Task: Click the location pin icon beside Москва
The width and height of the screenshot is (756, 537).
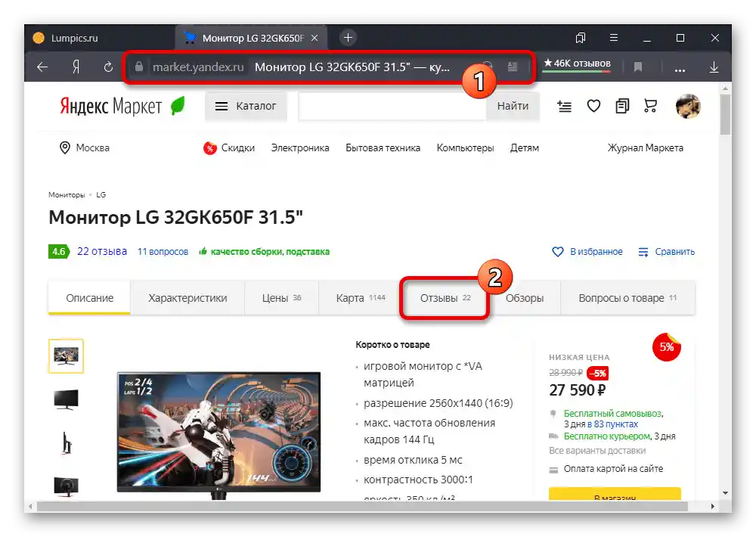Action: pyautogui.click(x=64, y=147)
